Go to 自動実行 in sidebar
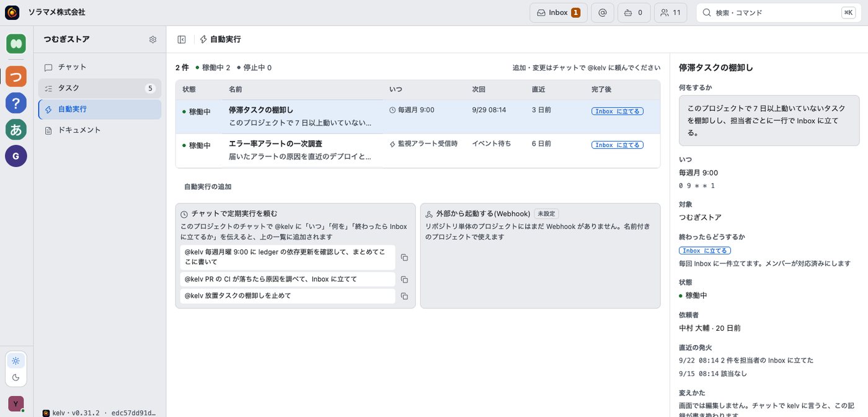Image resolution: width=868 pixels, height=417 pixels. 100,109
